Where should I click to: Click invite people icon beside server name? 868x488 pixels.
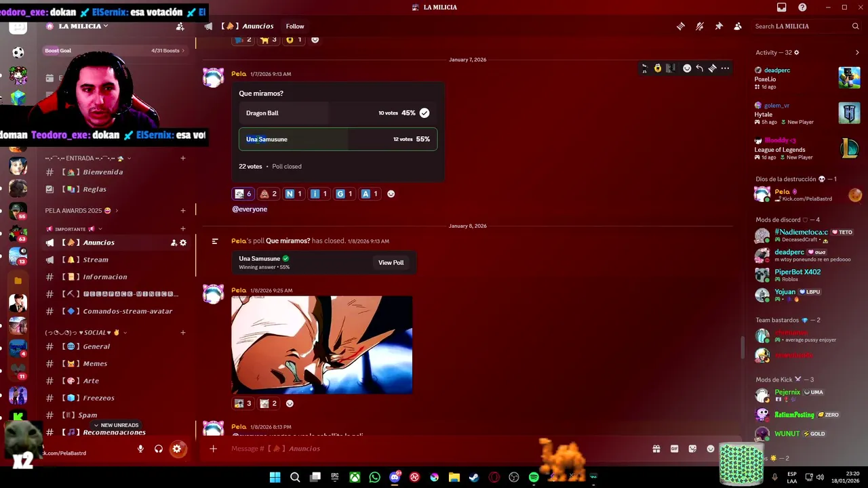point(180,26)
